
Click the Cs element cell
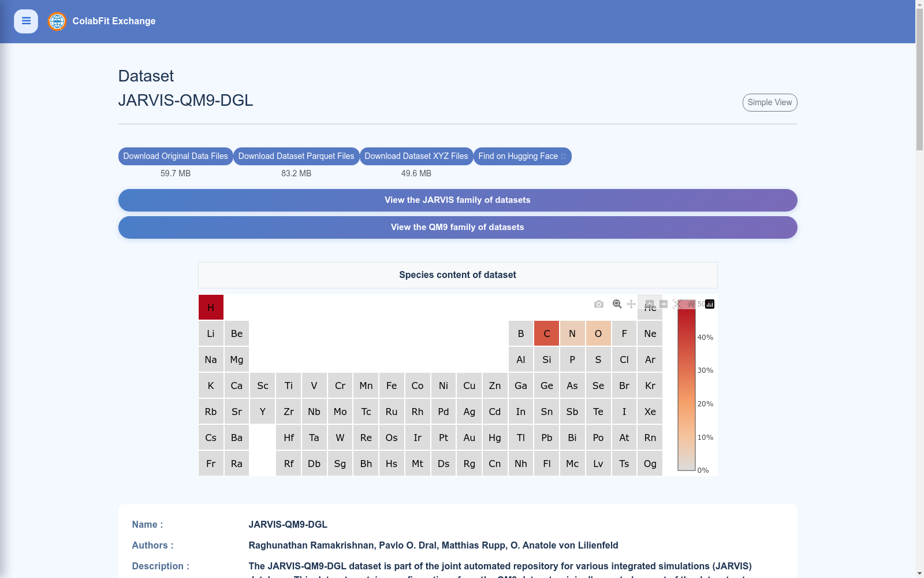[211, 438]
